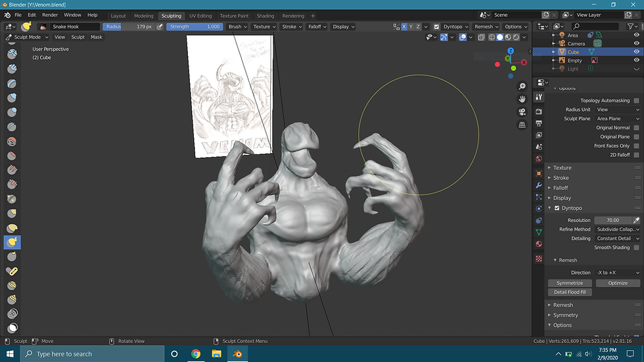Enable Original Normal checkbox
The height and width of the screenshot is (362, 644).
tap(636, 127)
